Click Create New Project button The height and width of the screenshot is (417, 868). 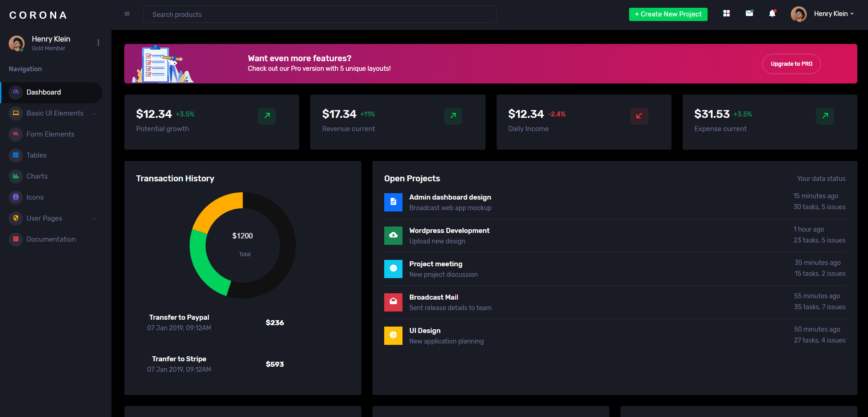[x=668, y=14]
